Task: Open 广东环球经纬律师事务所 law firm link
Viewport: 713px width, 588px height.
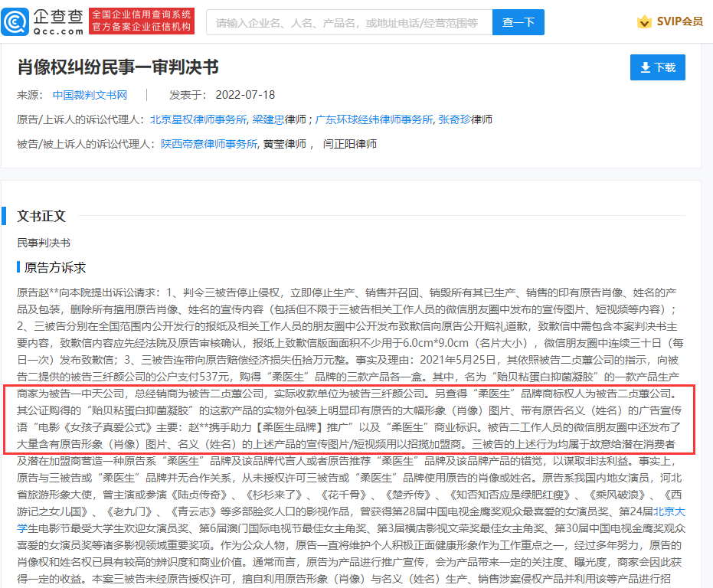Action: pos(374,119)
